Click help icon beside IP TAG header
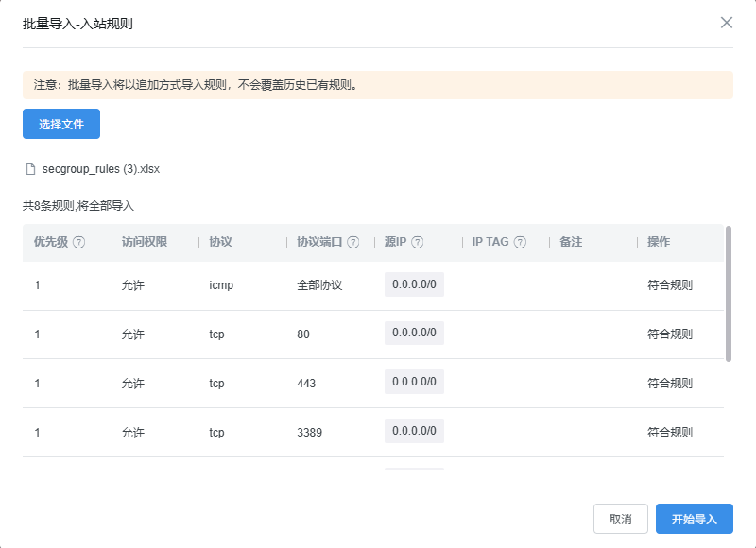 coord(520,242)
